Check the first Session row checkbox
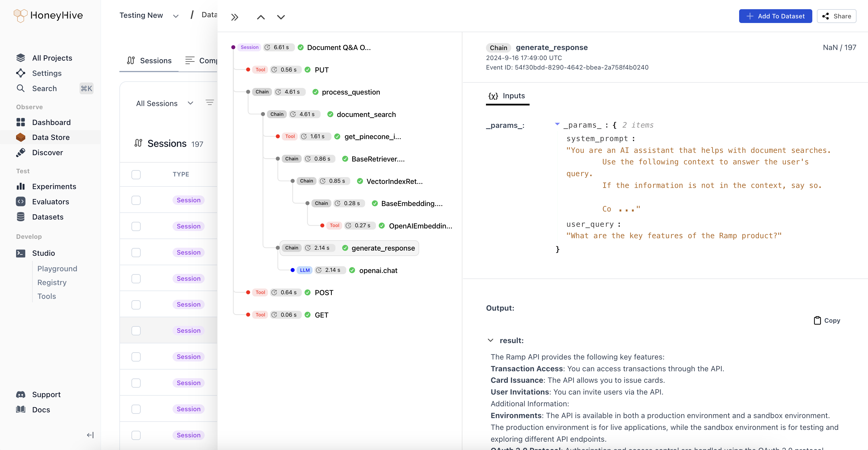This screenshot has width=868, height=450. click(x=136, y=200)
